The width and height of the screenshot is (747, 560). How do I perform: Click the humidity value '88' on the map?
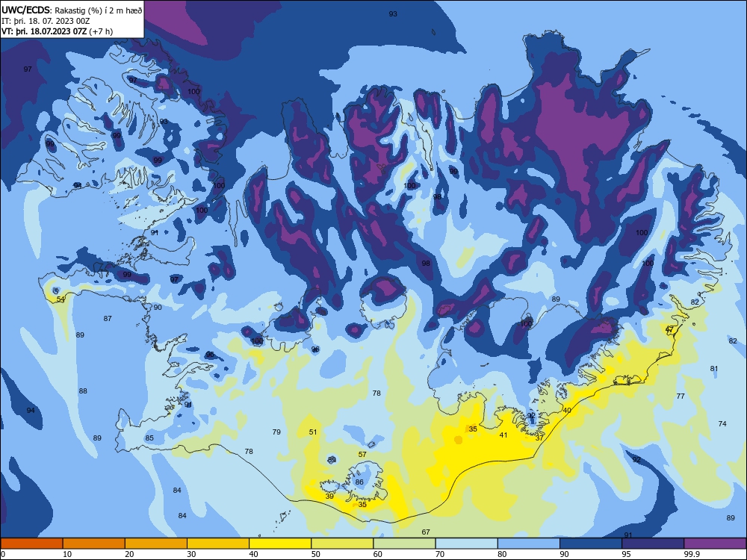(83, 391)
